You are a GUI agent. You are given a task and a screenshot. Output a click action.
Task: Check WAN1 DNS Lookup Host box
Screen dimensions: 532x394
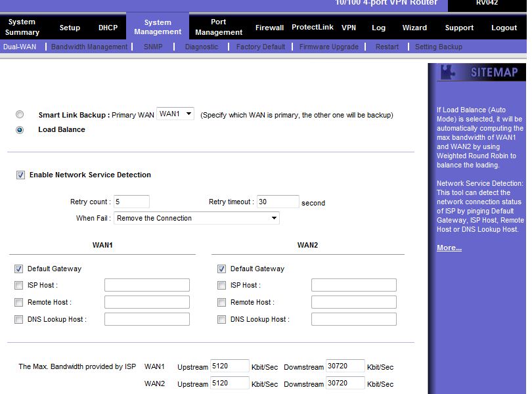18,319
